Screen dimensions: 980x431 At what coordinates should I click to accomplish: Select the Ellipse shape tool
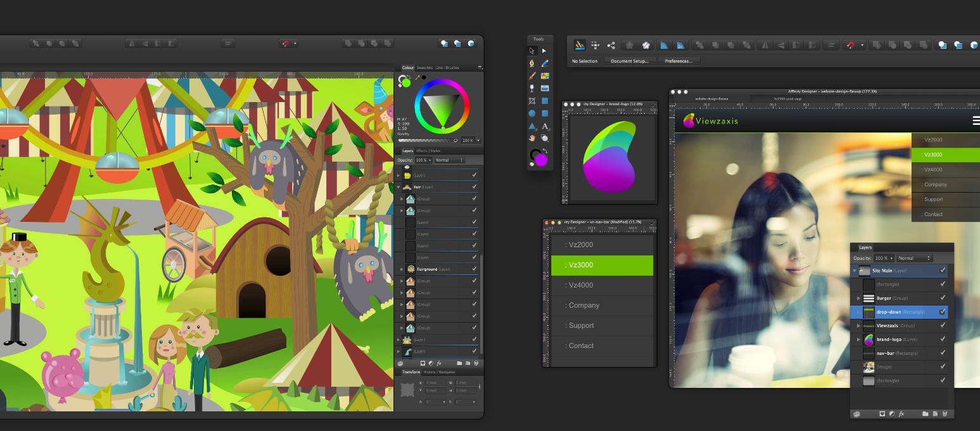pyautogui.click(x=532, y=113)
